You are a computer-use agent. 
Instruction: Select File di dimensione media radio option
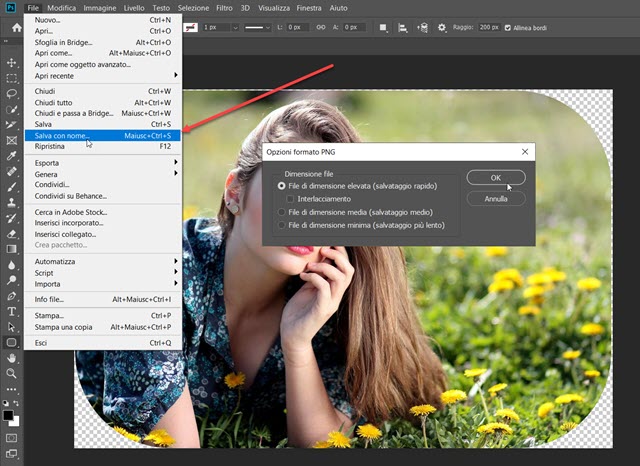pos(281,212)
